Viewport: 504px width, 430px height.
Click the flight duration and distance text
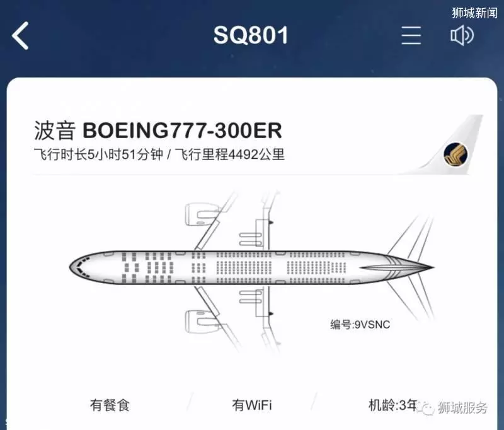coord(159,154)
